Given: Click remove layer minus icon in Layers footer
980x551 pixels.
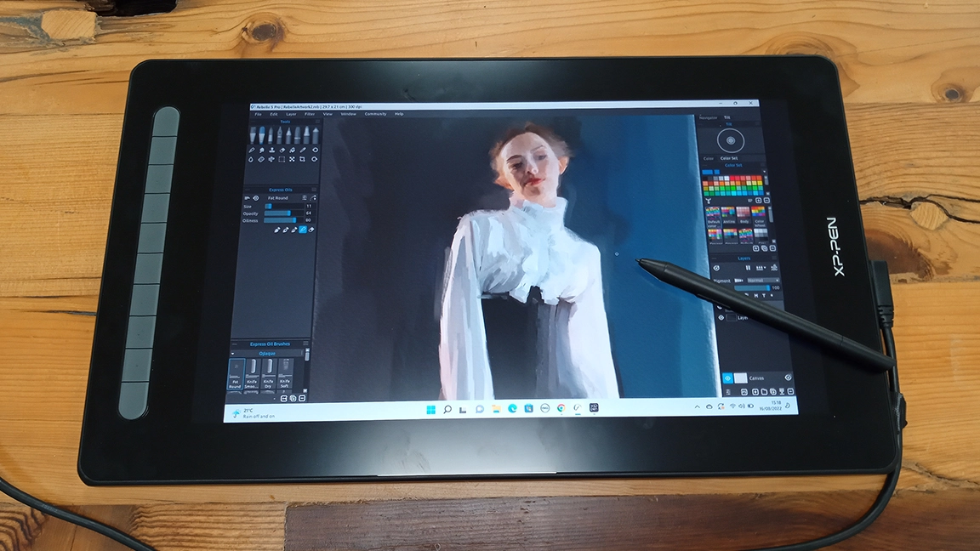Looking at the screenshot, I should [x=790, y=392].
